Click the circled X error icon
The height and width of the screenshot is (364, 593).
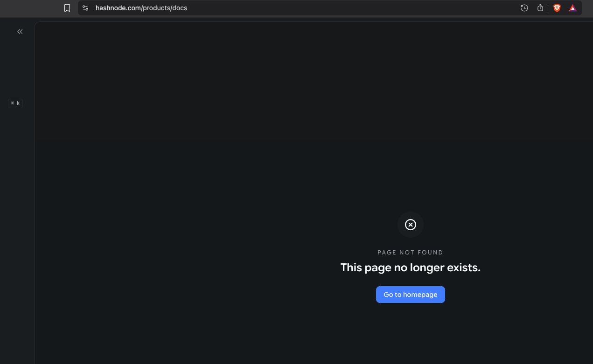(411, 225)
